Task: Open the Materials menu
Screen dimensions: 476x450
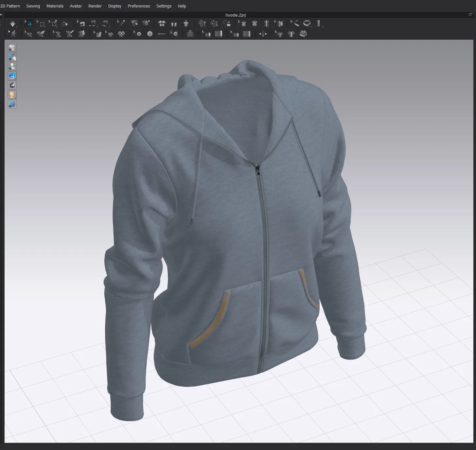Action: 55,6
